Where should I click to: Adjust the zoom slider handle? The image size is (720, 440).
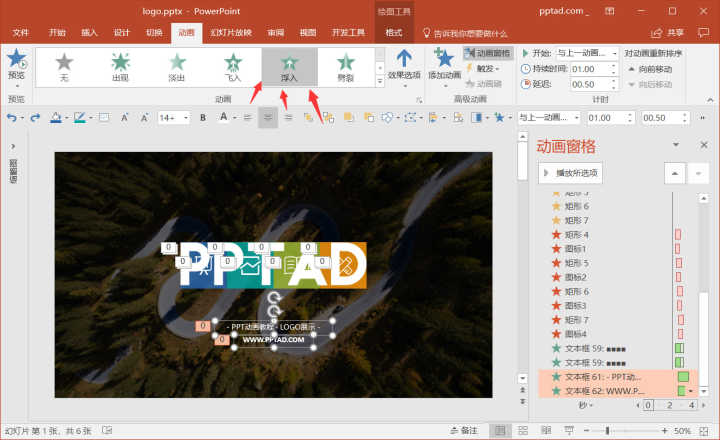click(x=608, y=431)
